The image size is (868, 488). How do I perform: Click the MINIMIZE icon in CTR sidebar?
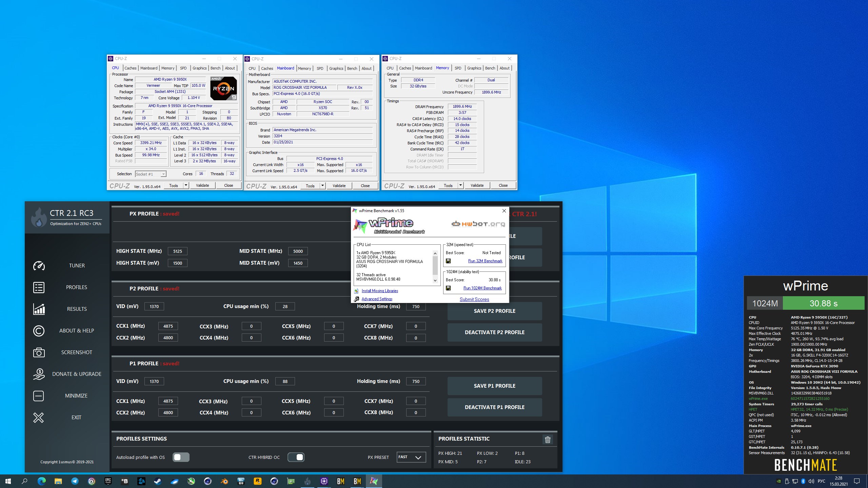click(x=39, y=396)
